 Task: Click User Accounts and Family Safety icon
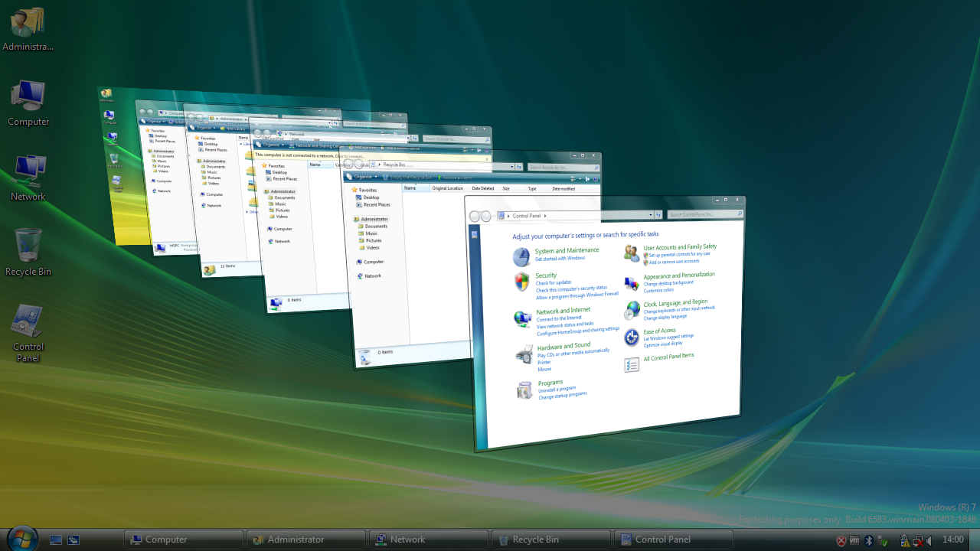632,253
